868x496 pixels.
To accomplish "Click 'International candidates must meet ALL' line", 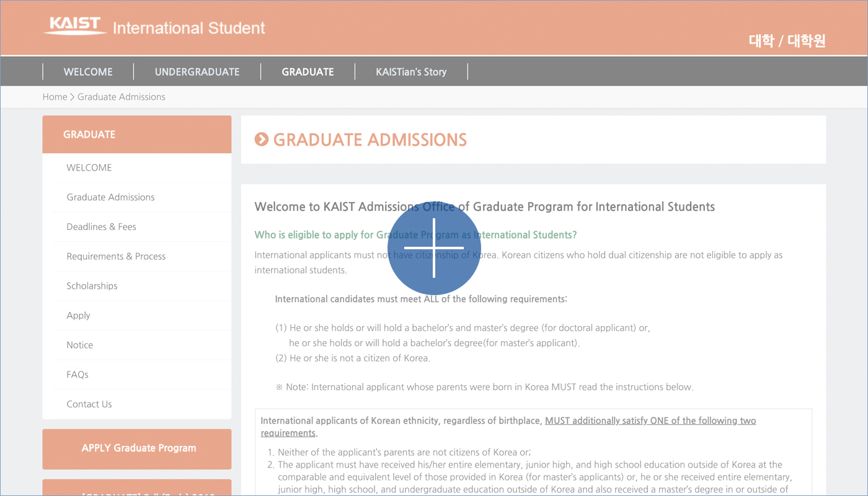I will click(421, 299).
